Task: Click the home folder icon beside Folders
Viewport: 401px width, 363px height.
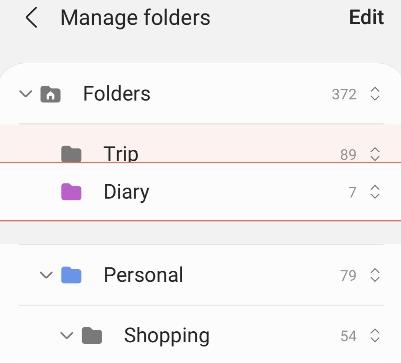Action: coord(50,94)
